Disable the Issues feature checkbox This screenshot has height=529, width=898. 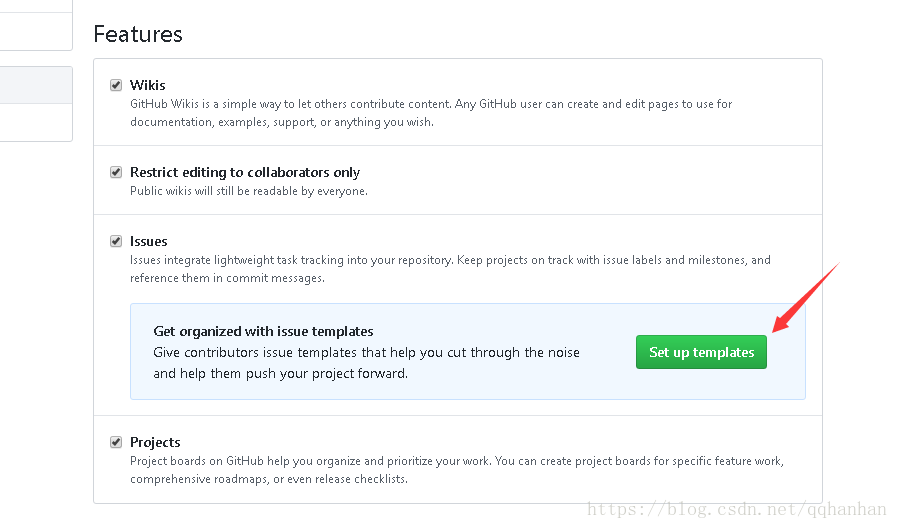(116, 241)
